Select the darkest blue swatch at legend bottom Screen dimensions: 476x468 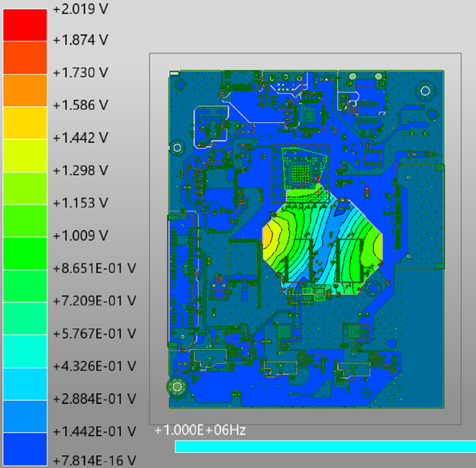click(24, 450)
